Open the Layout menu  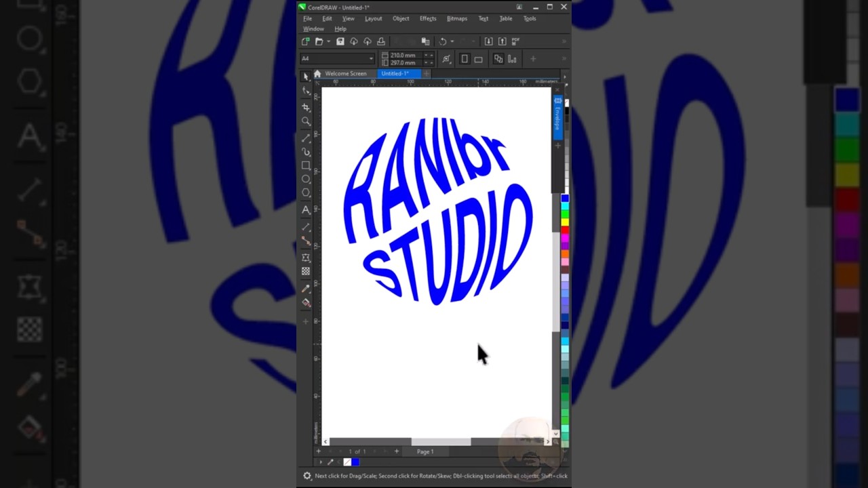pos(373,18)
